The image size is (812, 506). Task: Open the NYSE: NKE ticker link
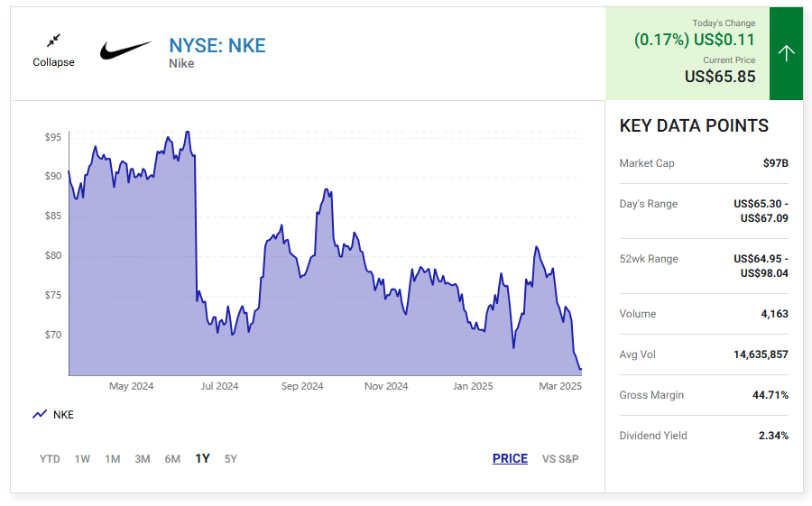(x=217, y=46)
